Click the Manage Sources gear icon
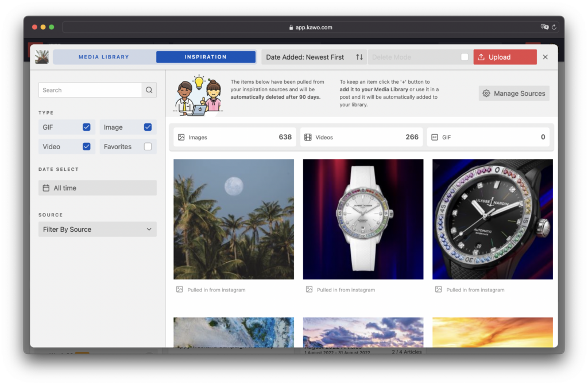 (486, 94)
